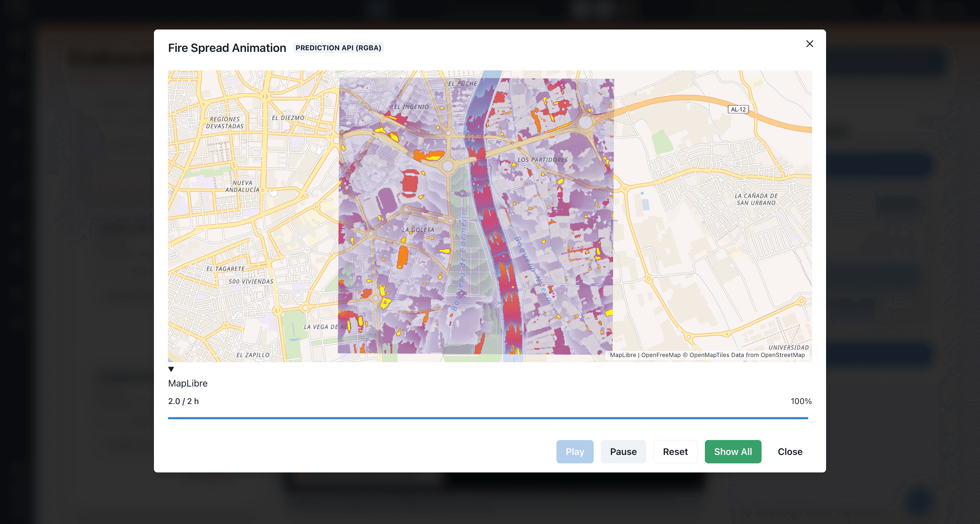Close the dialog with the X icon

coord(810,44)
